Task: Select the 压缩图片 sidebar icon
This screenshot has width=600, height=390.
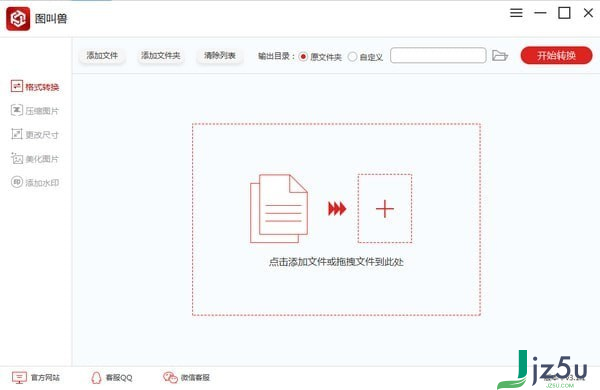Action: (x=16, y=110)
